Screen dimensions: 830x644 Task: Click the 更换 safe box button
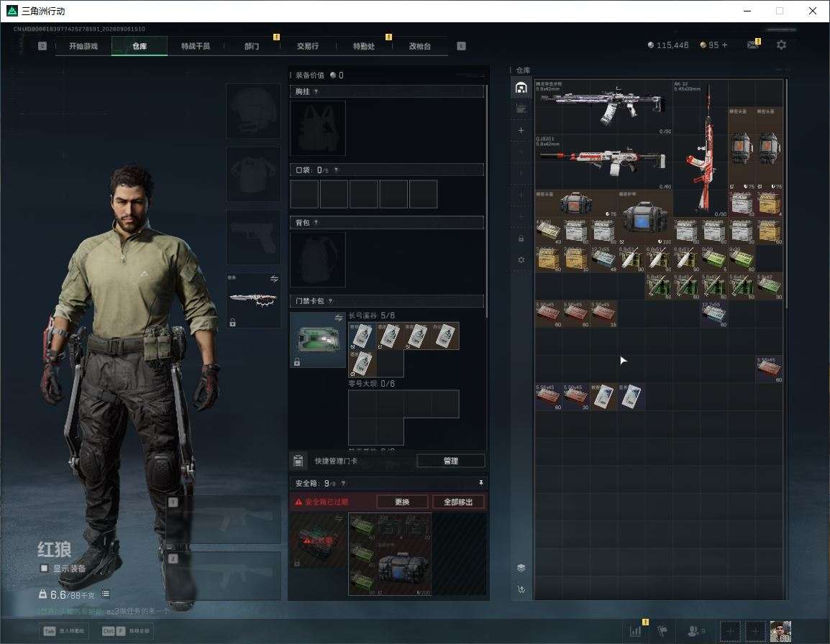pos(402,502)
